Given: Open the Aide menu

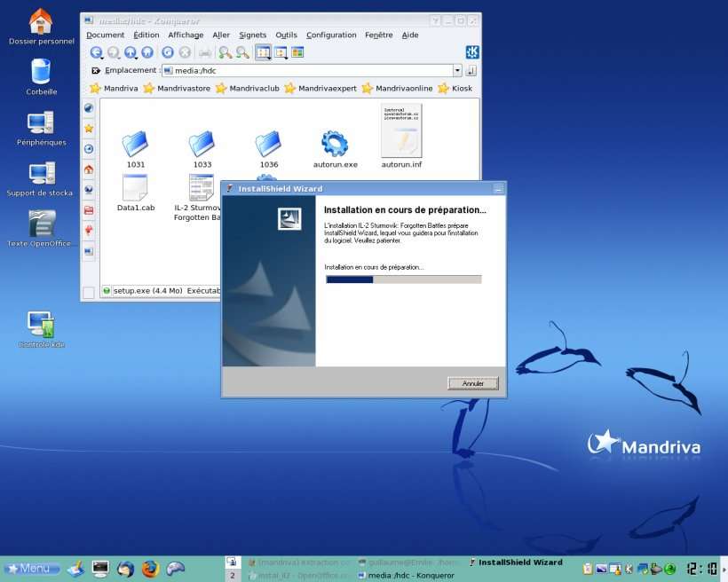Looking at the screenshot, I should click(x=410, y=35).
